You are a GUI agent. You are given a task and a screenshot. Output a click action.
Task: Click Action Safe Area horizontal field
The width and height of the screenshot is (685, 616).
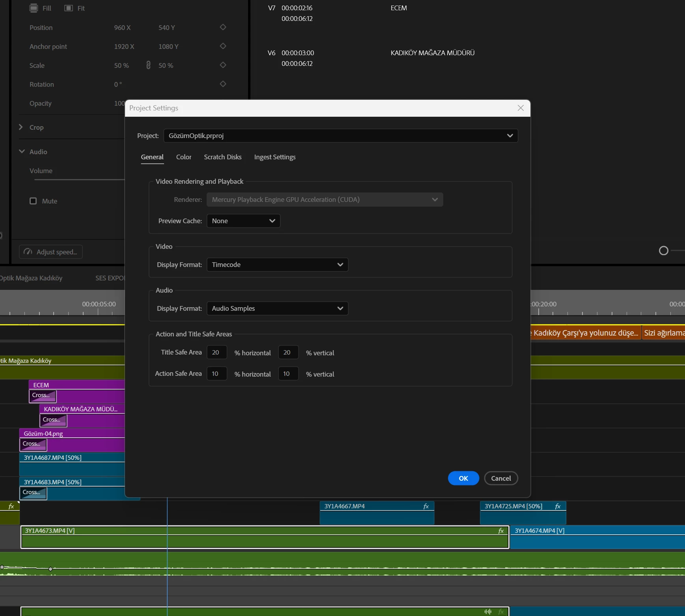[217, 373]
